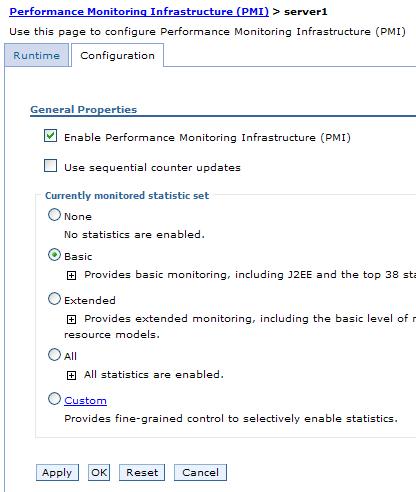Viewport: 416px width, 492px height.
Task: Uncheck Enable Performance Monitoring Infrastructure checkbox
Action: coord(50,136)
